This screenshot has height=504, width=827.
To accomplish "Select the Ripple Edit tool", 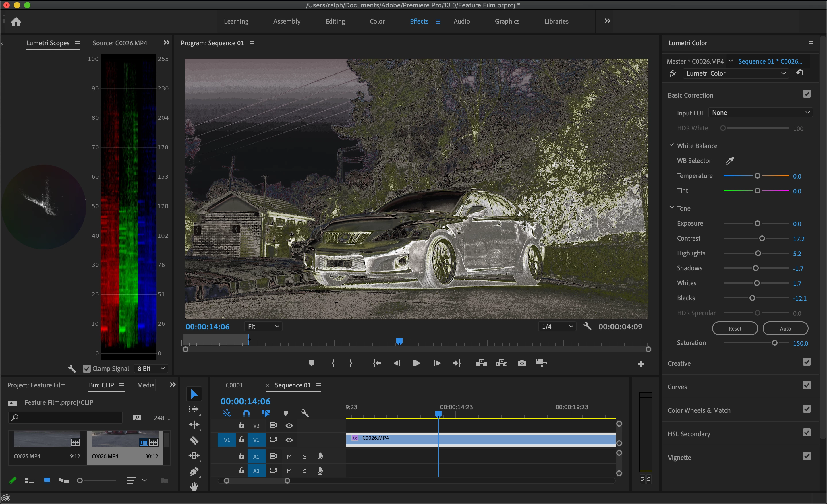I will pos(194,425).
